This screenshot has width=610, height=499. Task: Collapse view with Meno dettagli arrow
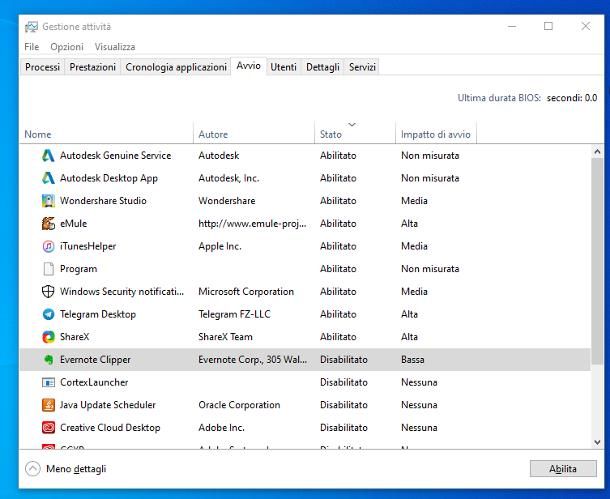click(x=33, y=469)
